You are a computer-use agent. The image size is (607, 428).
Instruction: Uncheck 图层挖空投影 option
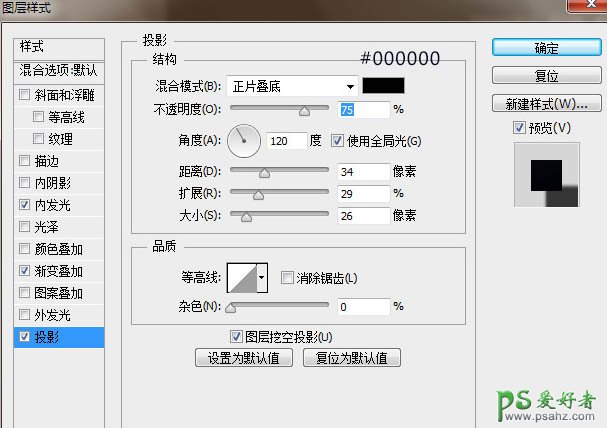(x=236, y=337)
